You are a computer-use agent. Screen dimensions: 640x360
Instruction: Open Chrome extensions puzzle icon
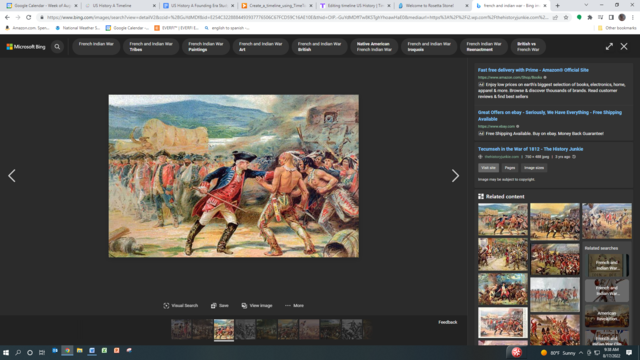pyautogui.click(x=590, y=18)
